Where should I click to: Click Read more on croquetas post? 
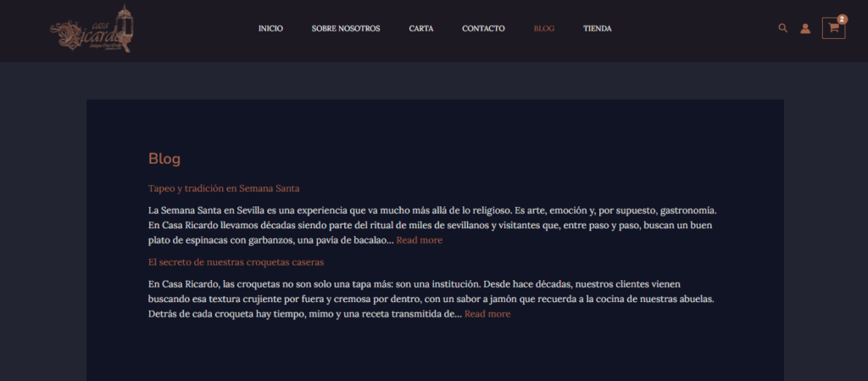(487, 314)
